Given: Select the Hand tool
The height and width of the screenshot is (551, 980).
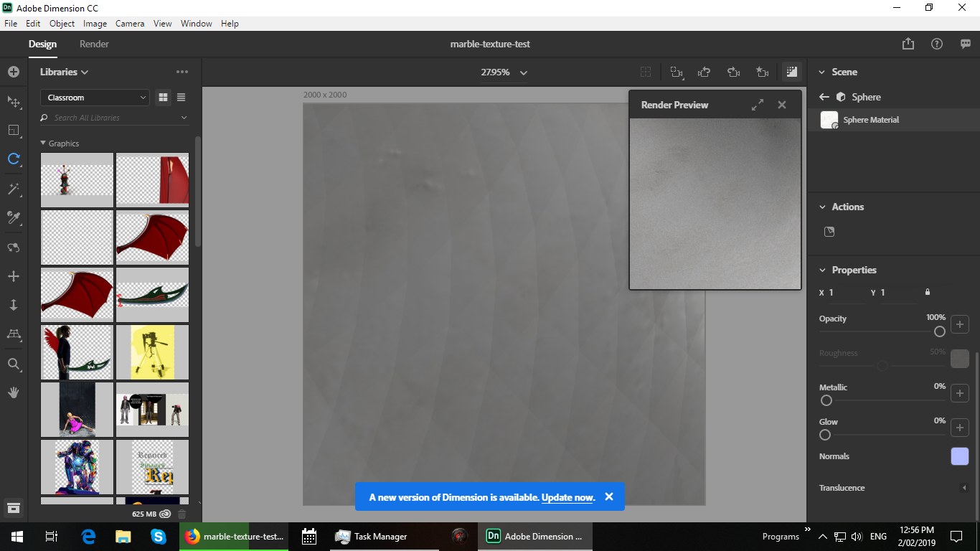Looking at the screenshot, I should coord(14,392).
